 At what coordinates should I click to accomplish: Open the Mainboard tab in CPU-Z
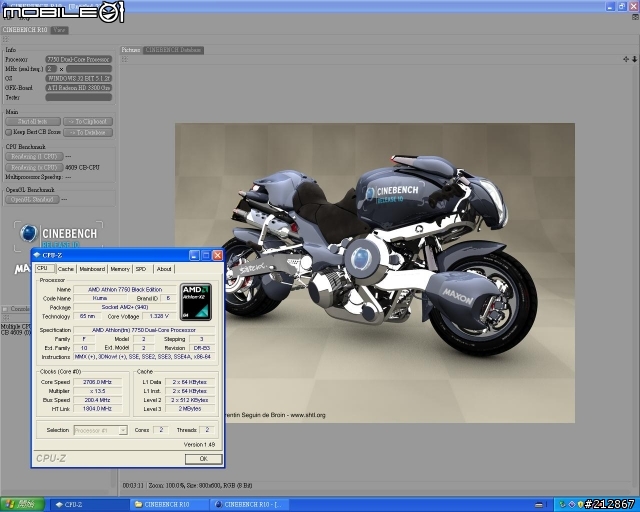click(x=92, y=269)
